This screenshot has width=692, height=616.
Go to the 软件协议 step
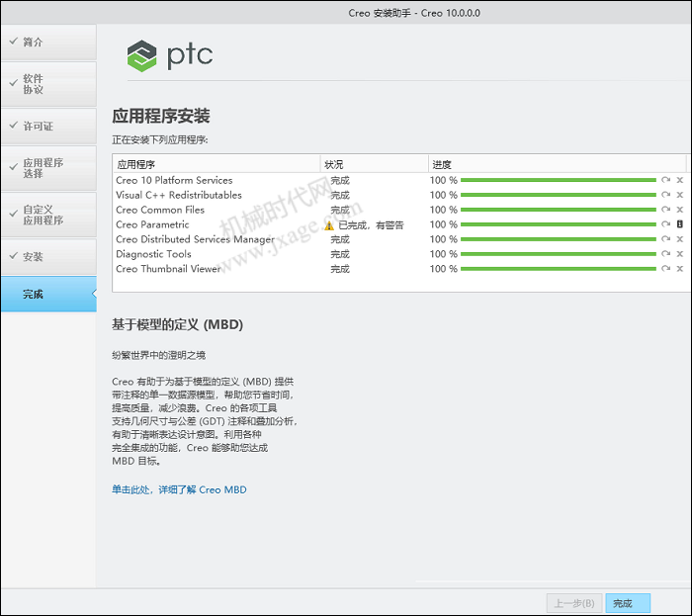pyautogui.click(x=48, y=84)
